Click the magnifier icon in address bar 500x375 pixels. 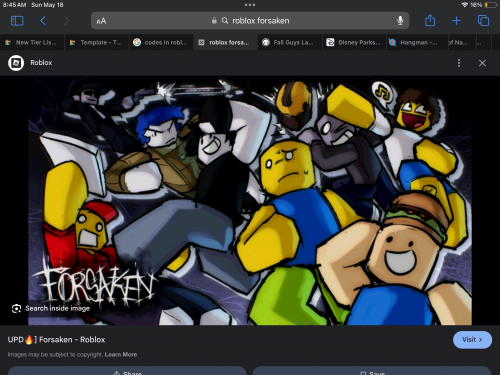point(225,21)
